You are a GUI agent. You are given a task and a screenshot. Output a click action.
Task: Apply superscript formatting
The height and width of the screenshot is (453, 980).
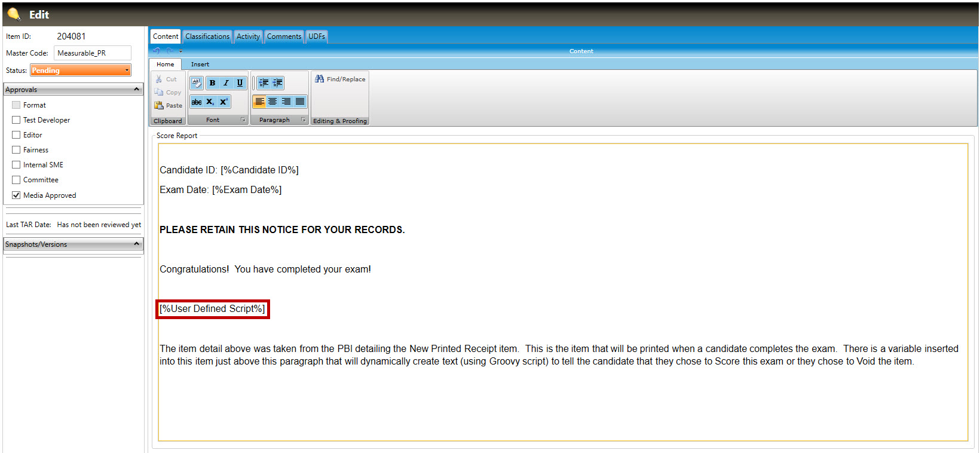223,102
